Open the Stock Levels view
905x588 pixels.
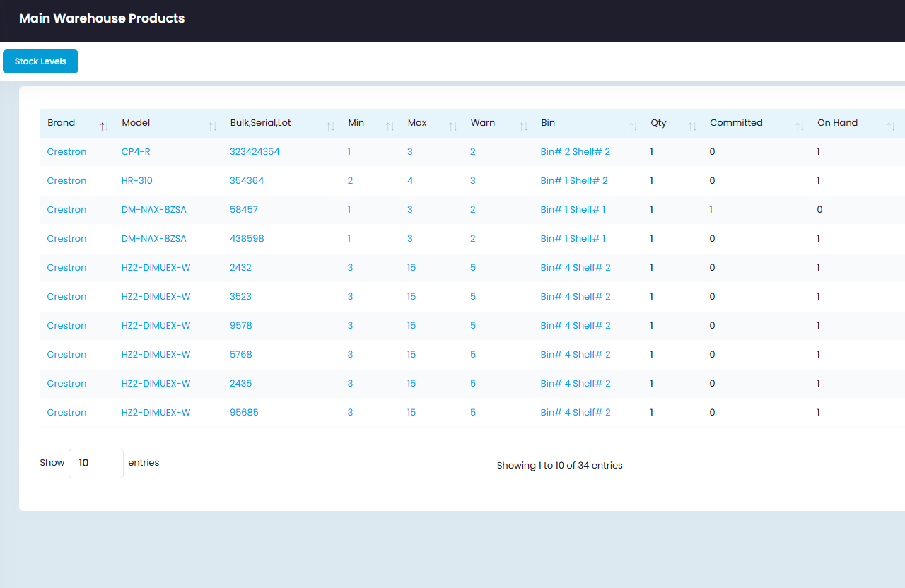point(40,61)
